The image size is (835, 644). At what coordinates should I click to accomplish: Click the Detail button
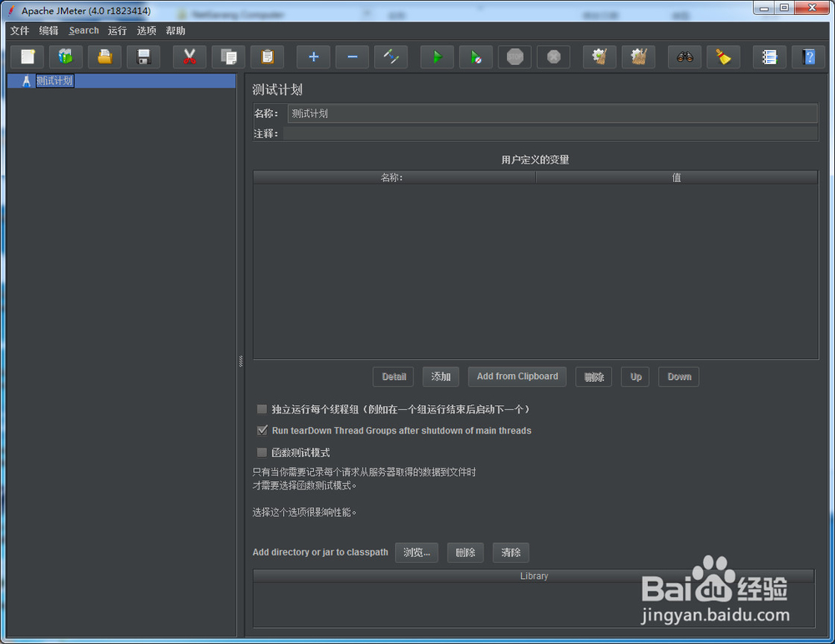[393, 377]
